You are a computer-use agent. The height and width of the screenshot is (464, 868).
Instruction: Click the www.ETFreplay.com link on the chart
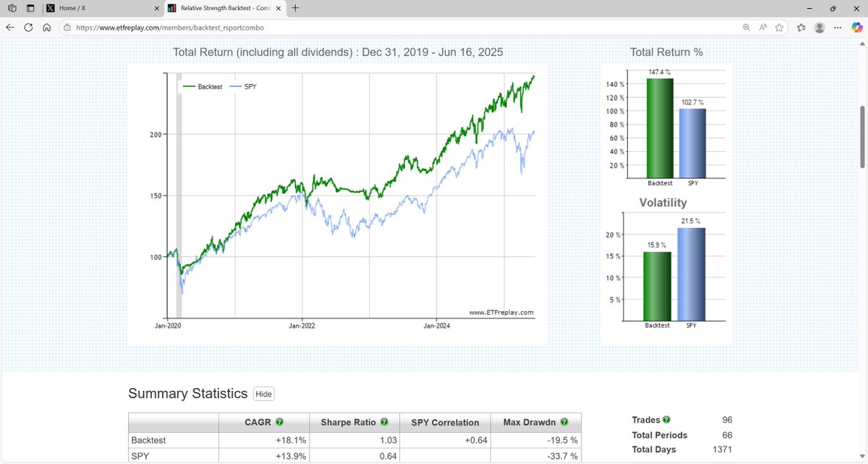click(x=501, y=311)
